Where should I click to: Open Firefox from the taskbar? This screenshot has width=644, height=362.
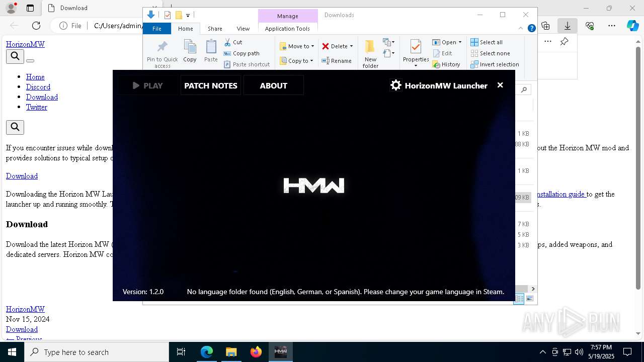tap(256, 352)
